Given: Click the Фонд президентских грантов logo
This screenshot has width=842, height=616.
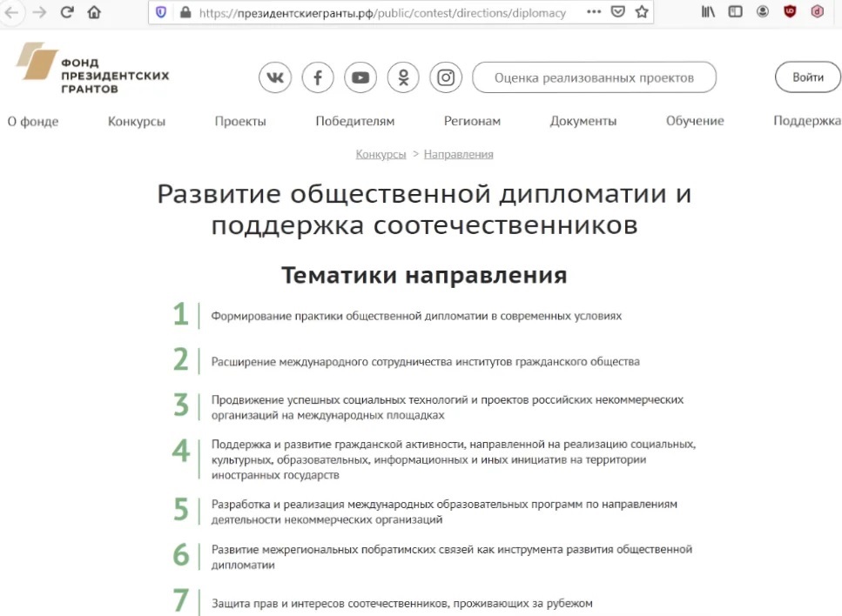Looking at the screenshot, I should tap(92, 69).
